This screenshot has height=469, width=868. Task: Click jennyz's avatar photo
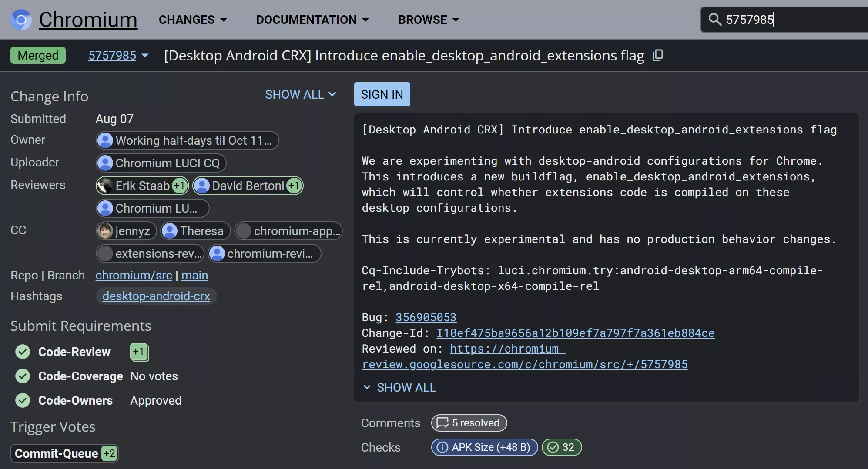tap(105, 231)
